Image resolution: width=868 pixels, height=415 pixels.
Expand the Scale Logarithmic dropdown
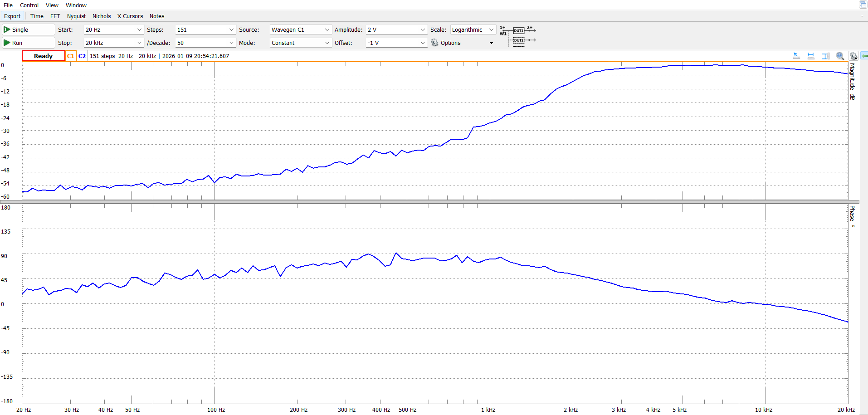click(491, 30)
